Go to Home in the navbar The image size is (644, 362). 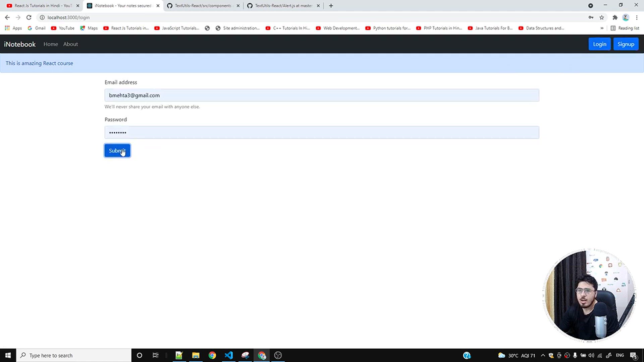click(x=51, y=44)
